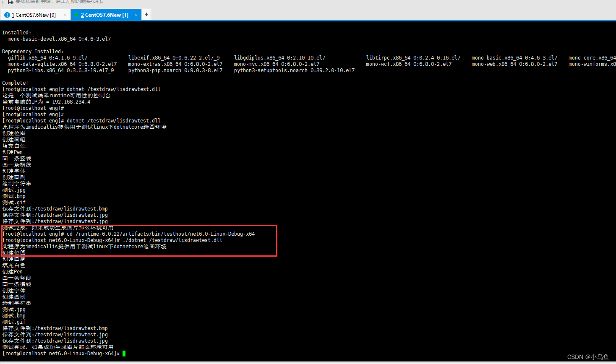Click the session arrow icon in the top toolbar
This screenshot has height=364, width=616.
click(x=10, y=2)
